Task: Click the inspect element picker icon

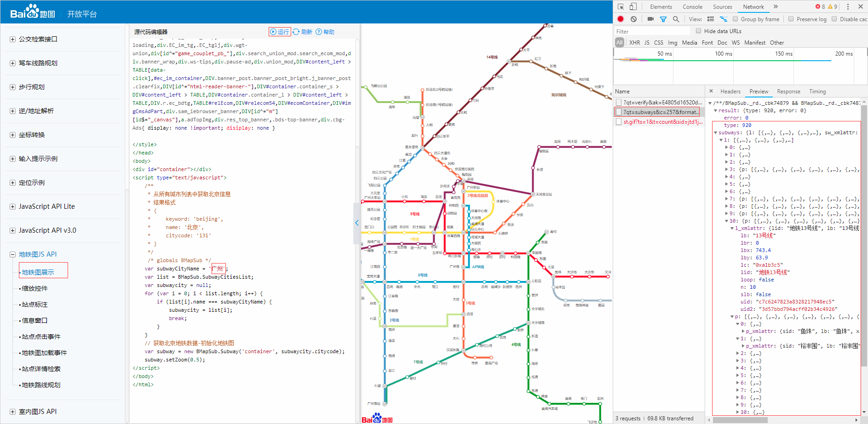Action: click(621, 6)
